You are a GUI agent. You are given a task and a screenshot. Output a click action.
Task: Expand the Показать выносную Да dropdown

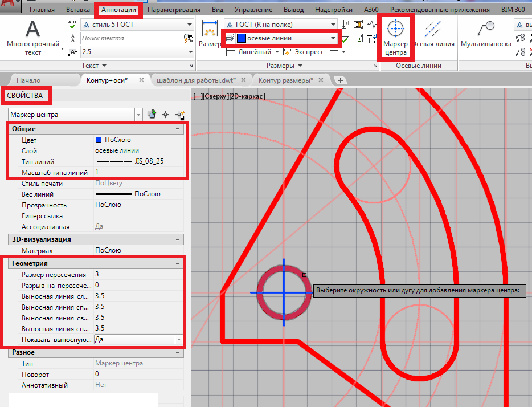(x=179, y=339)
